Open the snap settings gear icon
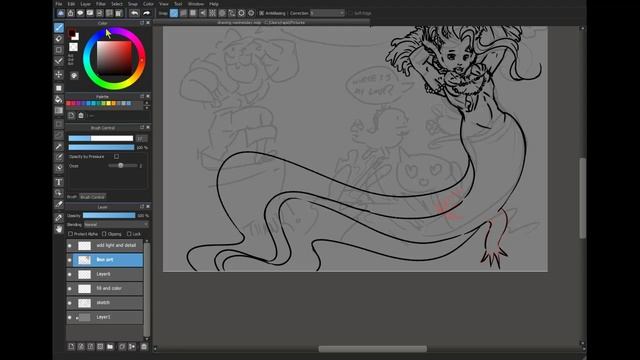The image size is (640, 360). pos(251,13)
